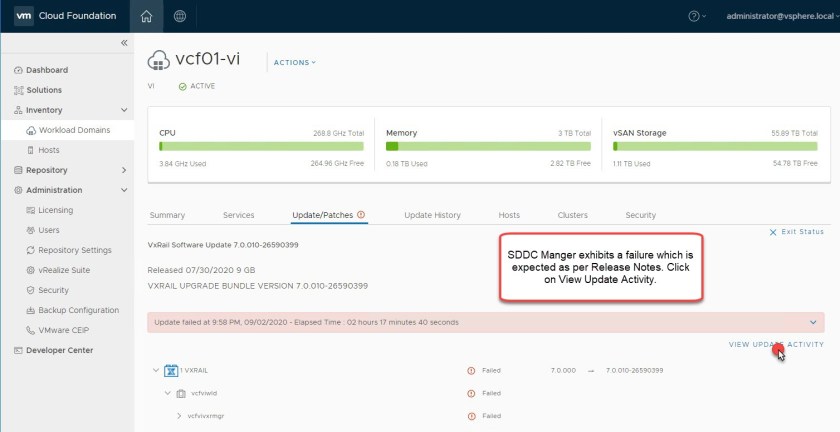Click the Workload Domains cloud icon

click(31, 130)
